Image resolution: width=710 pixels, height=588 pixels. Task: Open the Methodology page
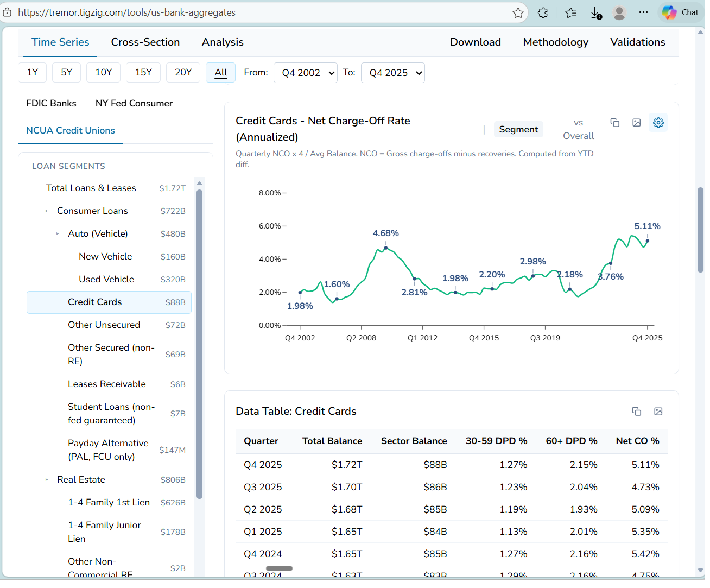point(556,42)
